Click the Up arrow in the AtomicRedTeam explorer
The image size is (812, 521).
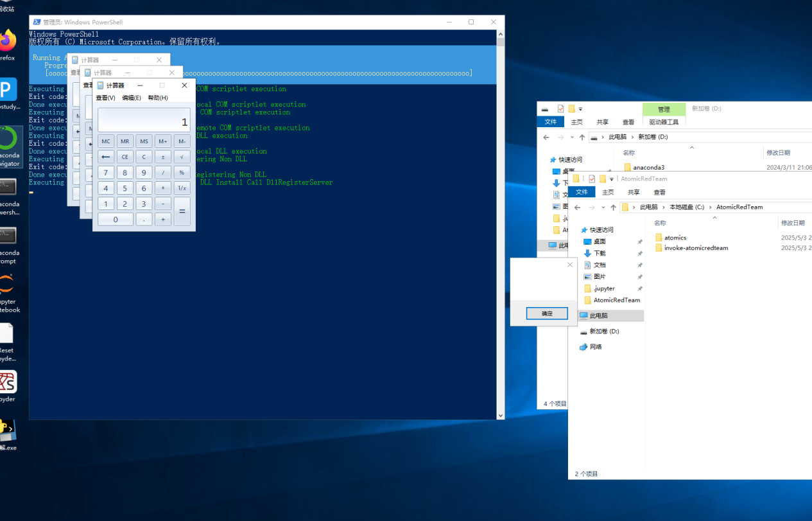(613, 208)
